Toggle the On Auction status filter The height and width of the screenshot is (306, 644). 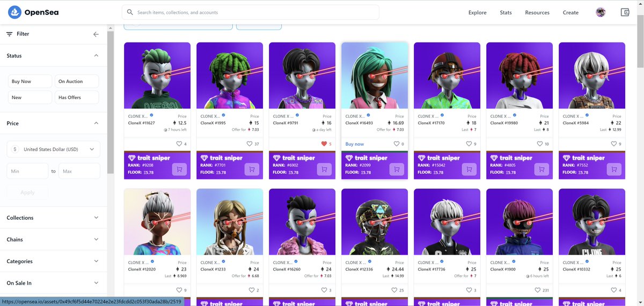(x=77, y=81)
